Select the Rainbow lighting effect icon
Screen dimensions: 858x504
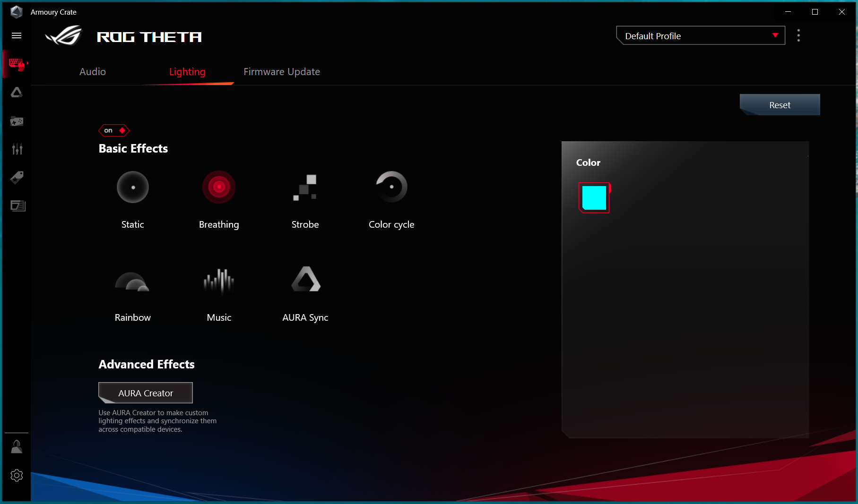tap(132, 282)
